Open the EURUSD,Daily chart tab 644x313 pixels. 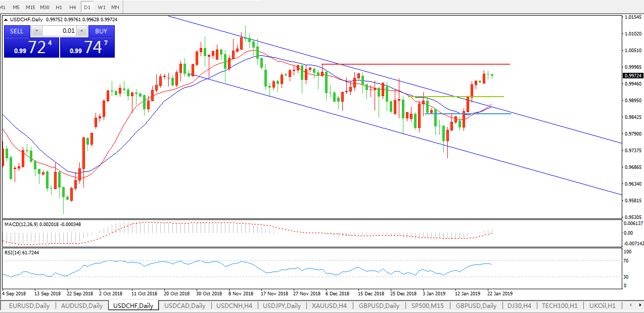point(29,306)
